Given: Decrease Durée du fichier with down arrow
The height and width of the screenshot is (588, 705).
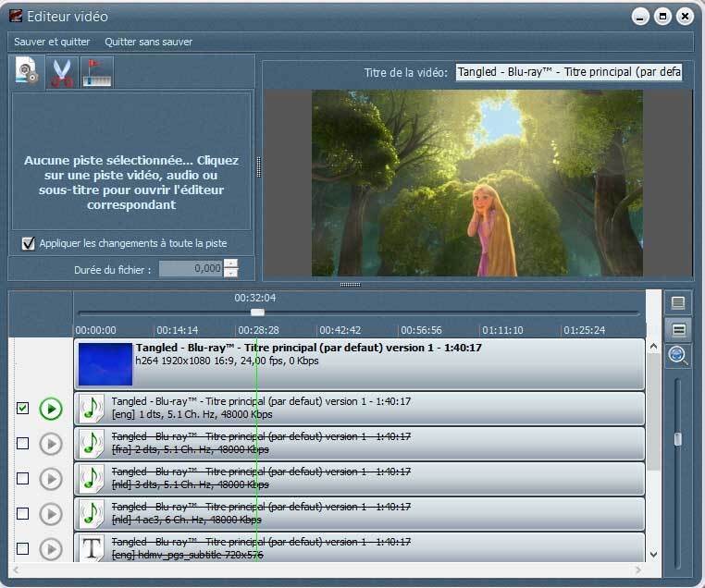Looking at the screenshot, I should [230, 273].
